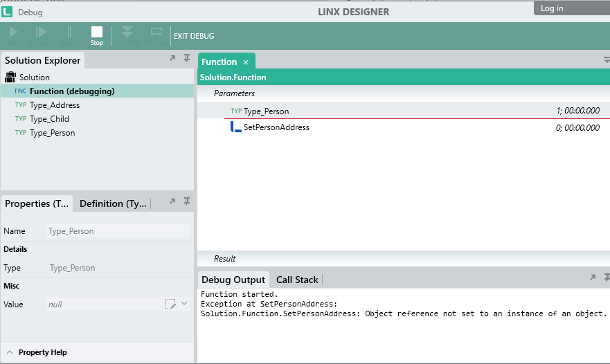Click the Pause debug button

pyautogui.click(x=69, y=35)
